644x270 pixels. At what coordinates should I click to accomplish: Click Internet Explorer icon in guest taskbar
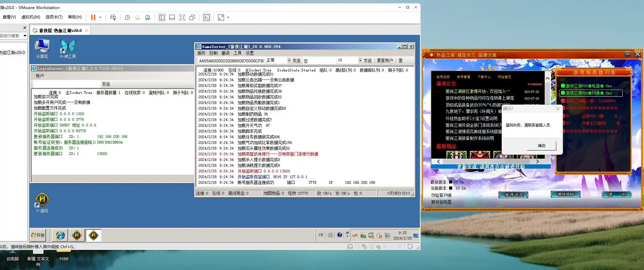[x=60, y=235]
